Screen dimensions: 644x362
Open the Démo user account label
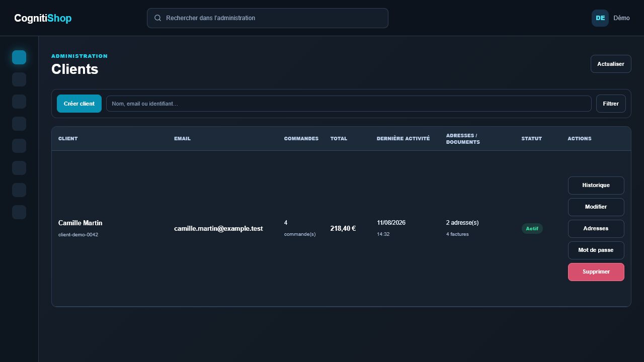tap(621, 18)
